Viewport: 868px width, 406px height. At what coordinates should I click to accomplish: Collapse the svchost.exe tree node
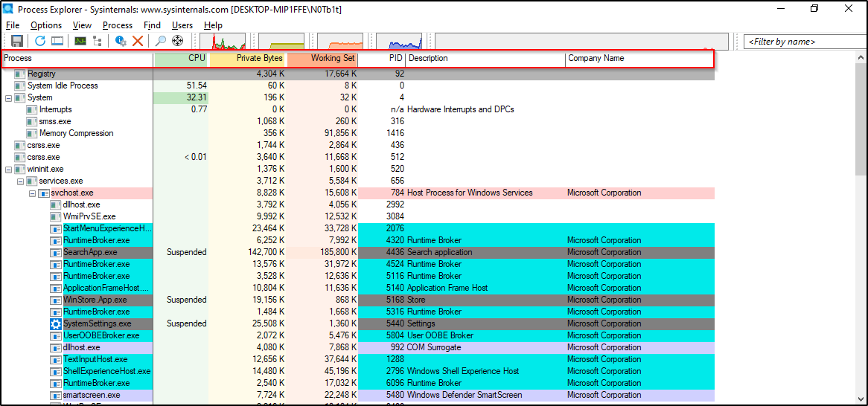32,193
